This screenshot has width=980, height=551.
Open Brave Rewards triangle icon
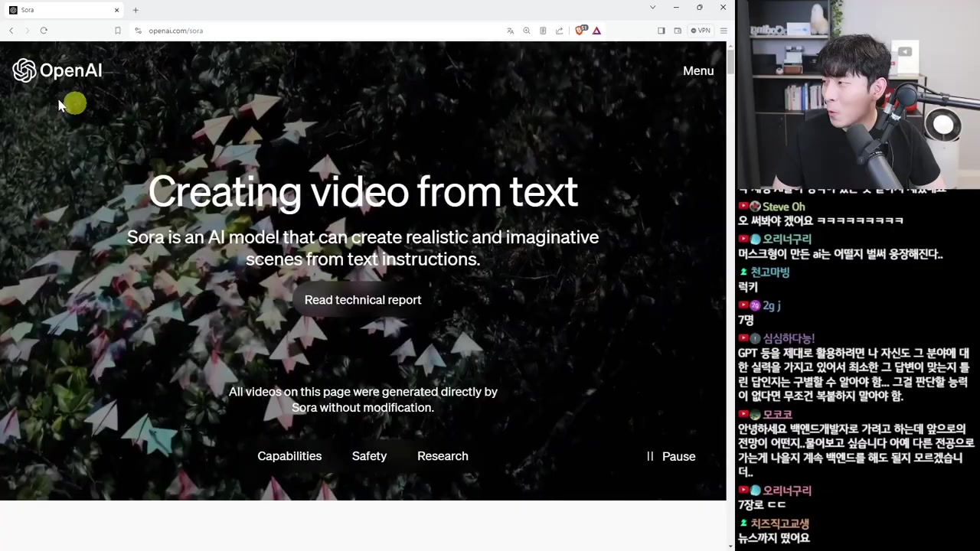click(x=596, y=31)
